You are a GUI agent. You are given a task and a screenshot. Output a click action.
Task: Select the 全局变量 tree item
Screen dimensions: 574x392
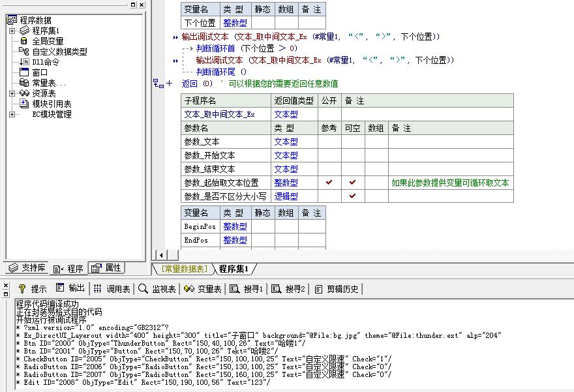(48, 41)
